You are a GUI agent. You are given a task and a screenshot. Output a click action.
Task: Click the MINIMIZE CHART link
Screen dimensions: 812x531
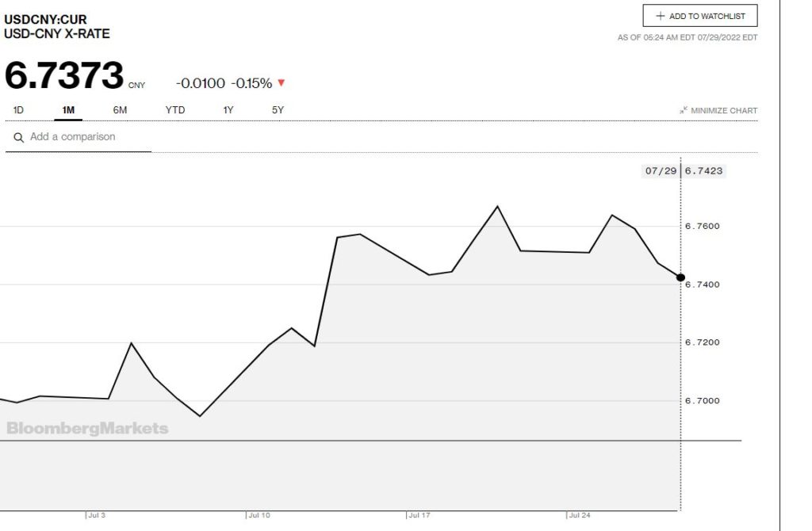[x=724, y=111]
